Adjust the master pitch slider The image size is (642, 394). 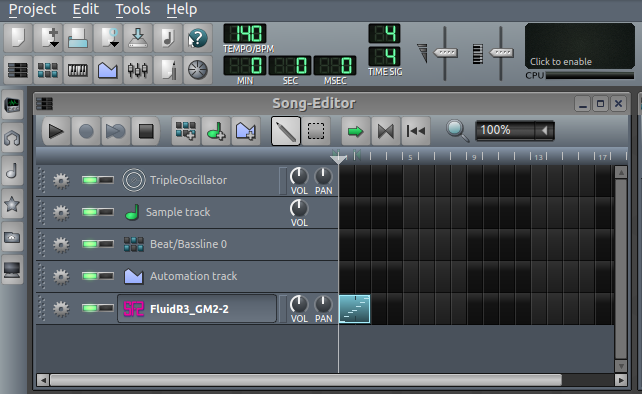pyautogui.click(x=501, y=53)
